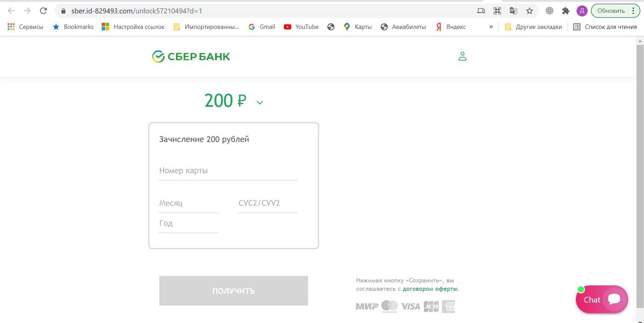Open the Google apps grid icon (Сервисы)
Image resolution: width=644 pixels, height=323 pixels.
[x=11, y=27]
